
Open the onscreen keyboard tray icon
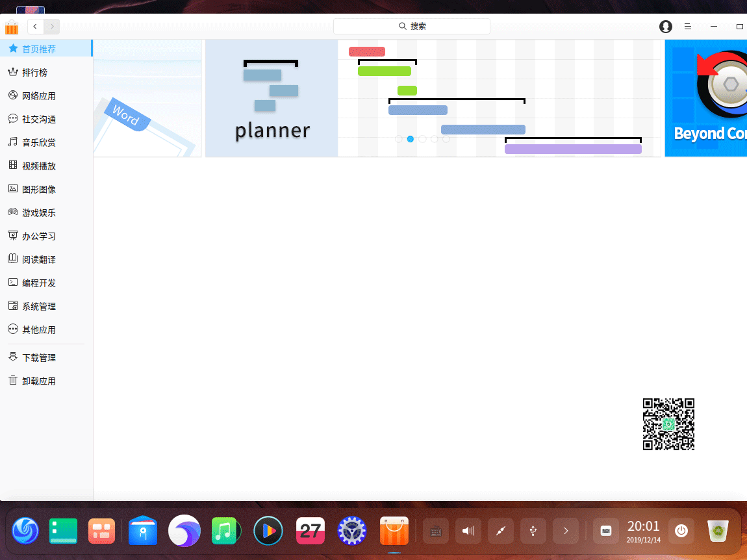click(606, 531)
